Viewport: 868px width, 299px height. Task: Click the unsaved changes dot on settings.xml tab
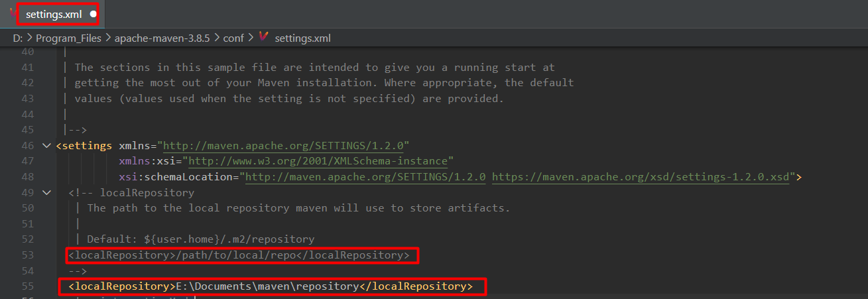[93, 14]
